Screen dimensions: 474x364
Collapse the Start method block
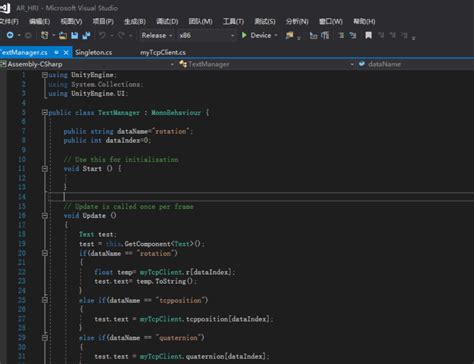coord(45,169)
